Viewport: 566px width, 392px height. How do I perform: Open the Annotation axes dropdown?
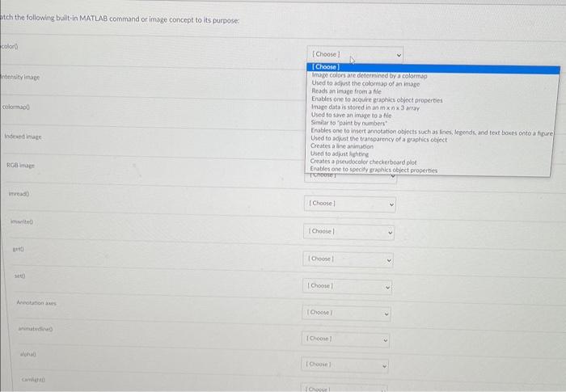click(x=346, y=313)
